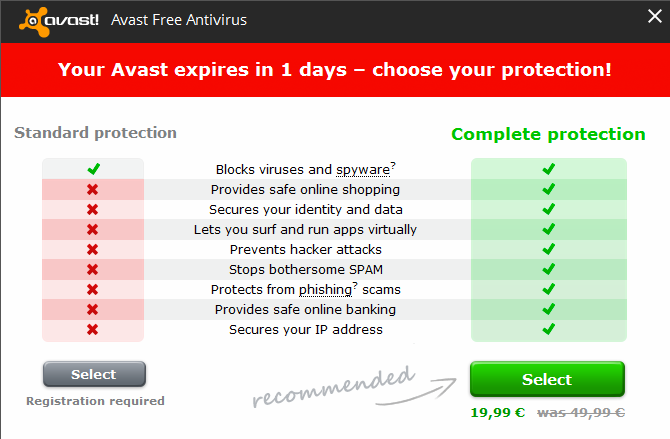Screen dimensions: 670x439
Task: Select Complete protection with the green button
Action: 547,379
